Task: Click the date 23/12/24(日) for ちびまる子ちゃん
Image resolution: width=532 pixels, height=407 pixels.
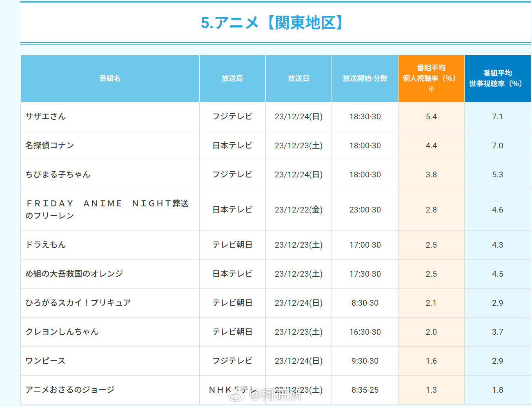Action: [x=298, y=174]
